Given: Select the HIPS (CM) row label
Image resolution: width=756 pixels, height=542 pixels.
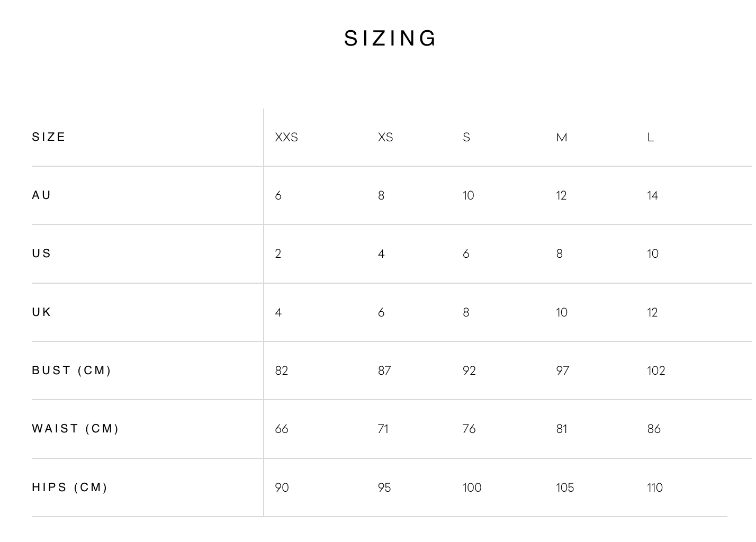Looking at the screenshot, I should point(69,487).
